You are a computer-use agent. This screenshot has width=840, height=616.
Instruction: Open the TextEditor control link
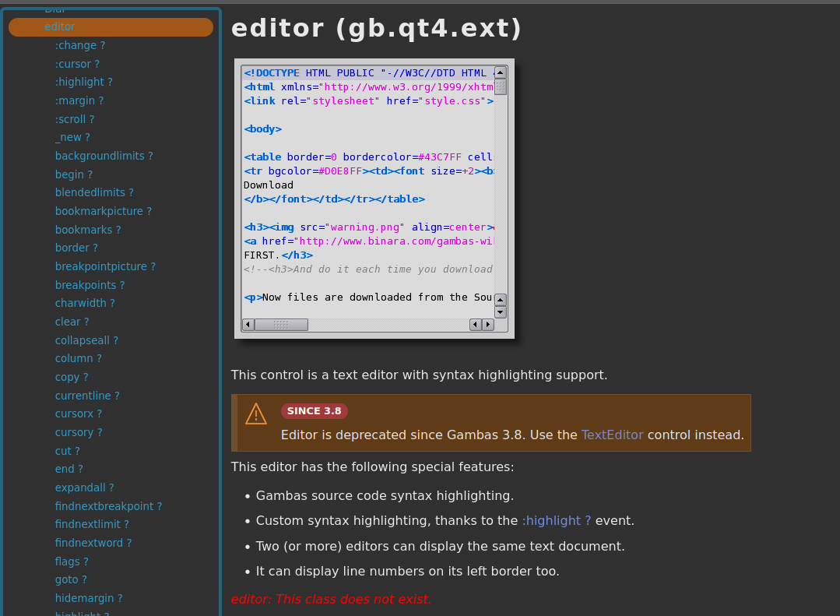612,435
